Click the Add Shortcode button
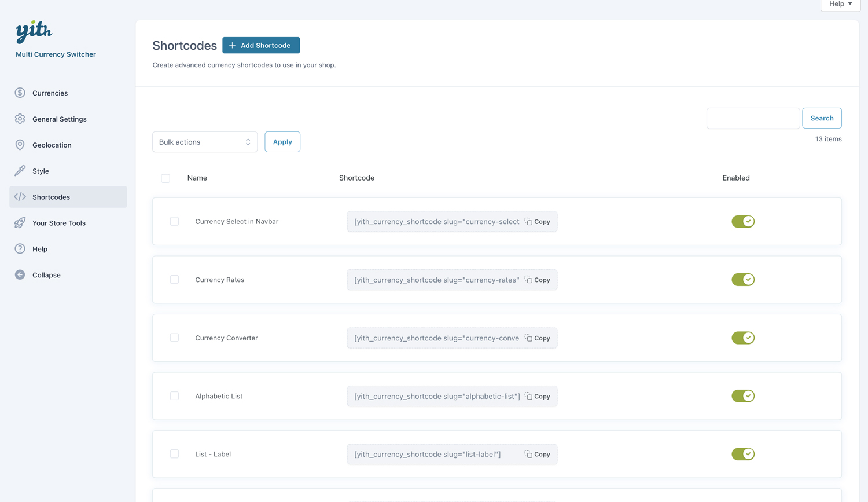The height and width of the screenshot is (502, 868). 261,45
